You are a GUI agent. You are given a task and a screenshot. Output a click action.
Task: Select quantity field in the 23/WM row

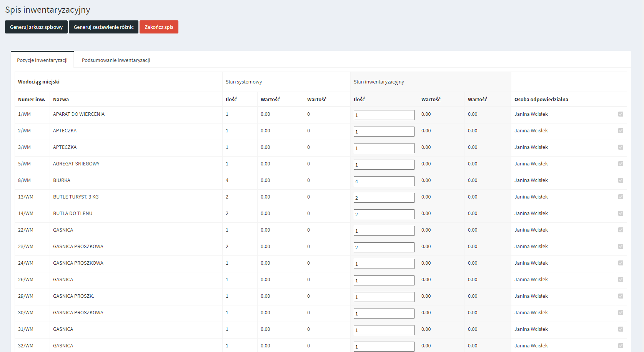coord(384,247)
